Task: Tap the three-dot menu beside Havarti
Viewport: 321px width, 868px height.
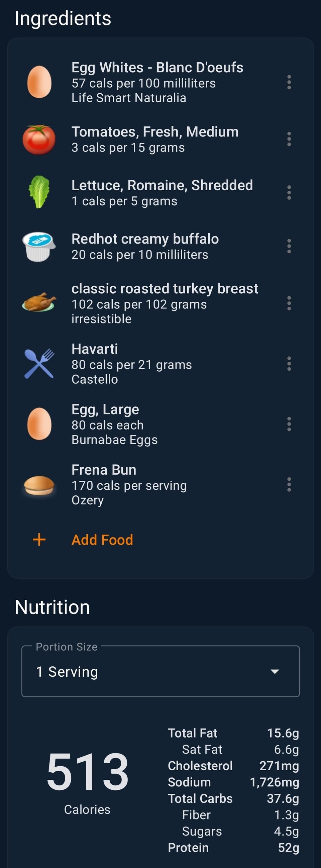Action: (289, 364)
